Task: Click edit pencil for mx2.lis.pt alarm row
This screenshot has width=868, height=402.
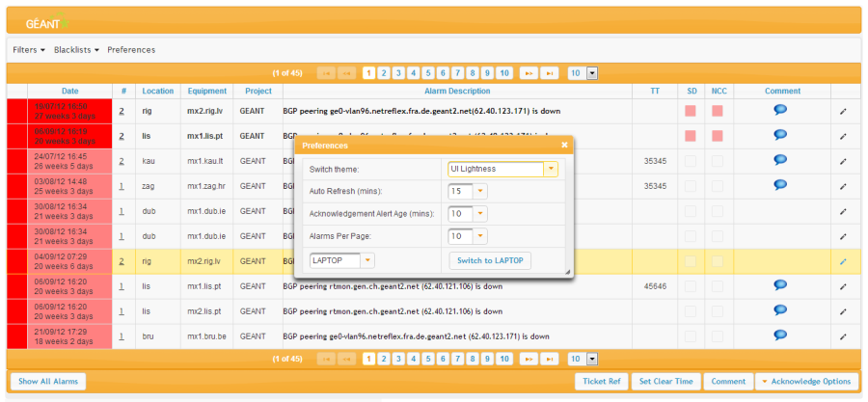Action: coord(843,312)
